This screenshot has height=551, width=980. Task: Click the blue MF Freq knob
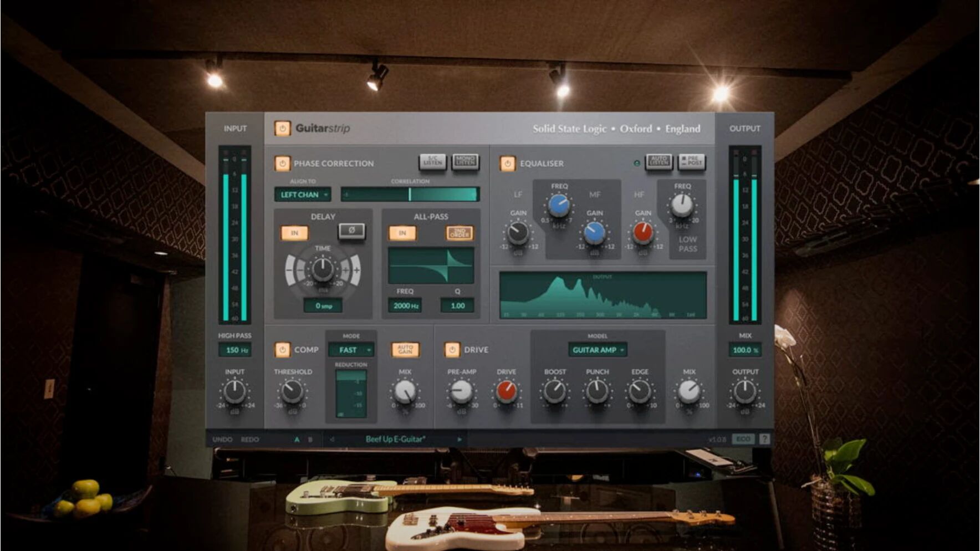click(559, 206)
